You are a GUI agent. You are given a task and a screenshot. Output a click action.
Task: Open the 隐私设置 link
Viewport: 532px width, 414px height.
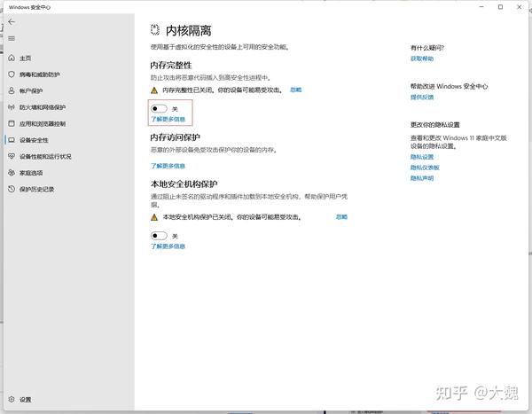(x=422, y=157)
